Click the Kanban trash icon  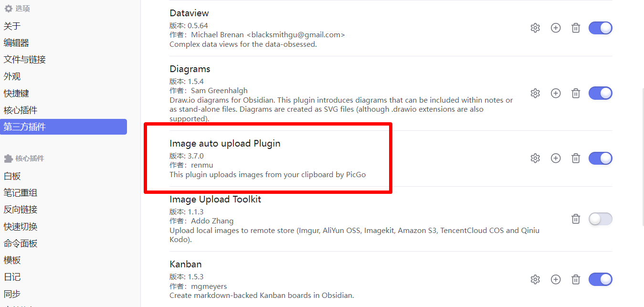576,279
